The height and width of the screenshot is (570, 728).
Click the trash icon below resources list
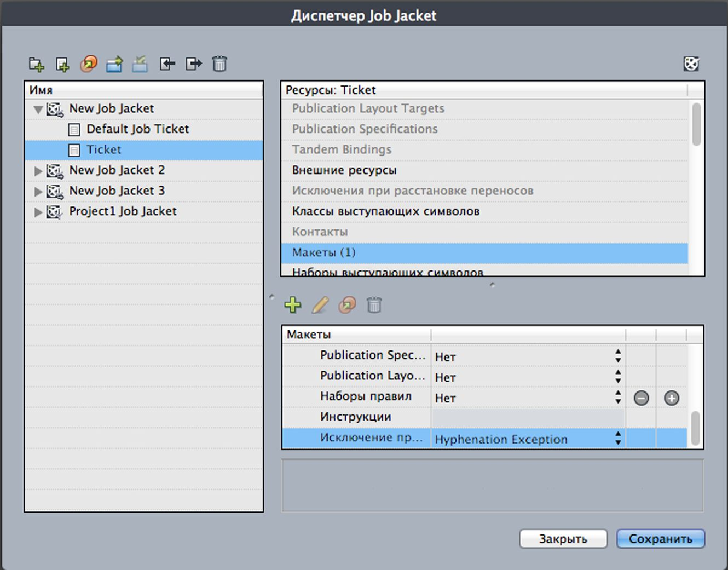point(374,305)
